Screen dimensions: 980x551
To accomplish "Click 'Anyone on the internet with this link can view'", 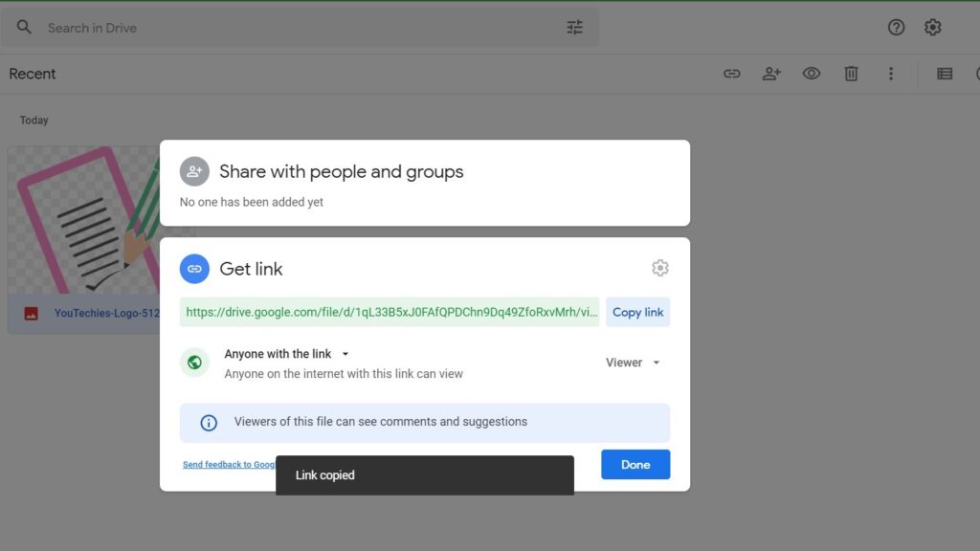I will 344,374.
